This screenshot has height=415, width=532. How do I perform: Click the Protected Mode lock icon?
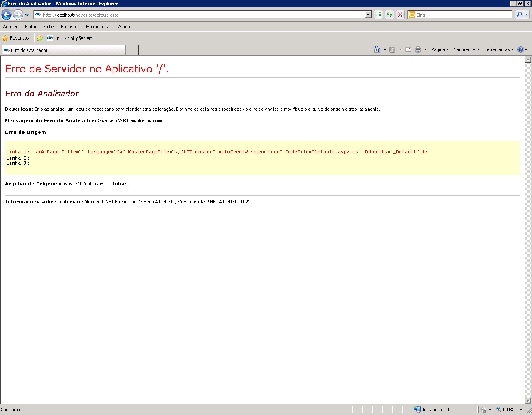tap(483, 410)
